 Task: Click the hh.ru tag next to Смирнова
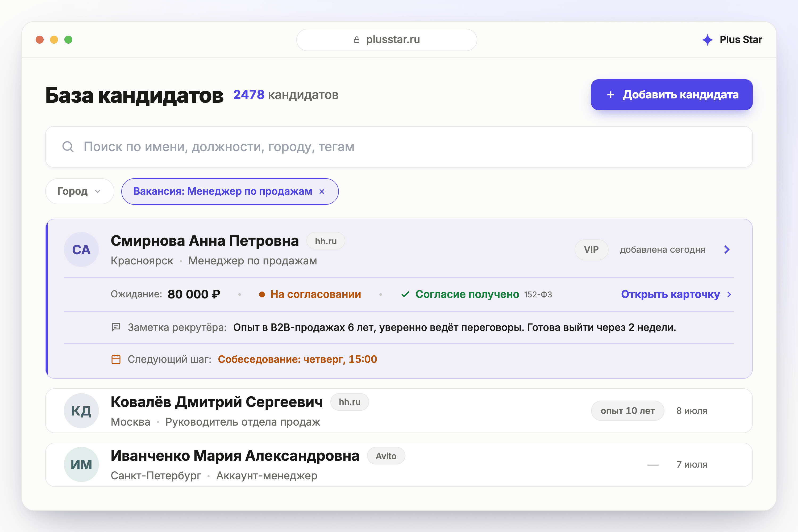(x=326, y=241)
